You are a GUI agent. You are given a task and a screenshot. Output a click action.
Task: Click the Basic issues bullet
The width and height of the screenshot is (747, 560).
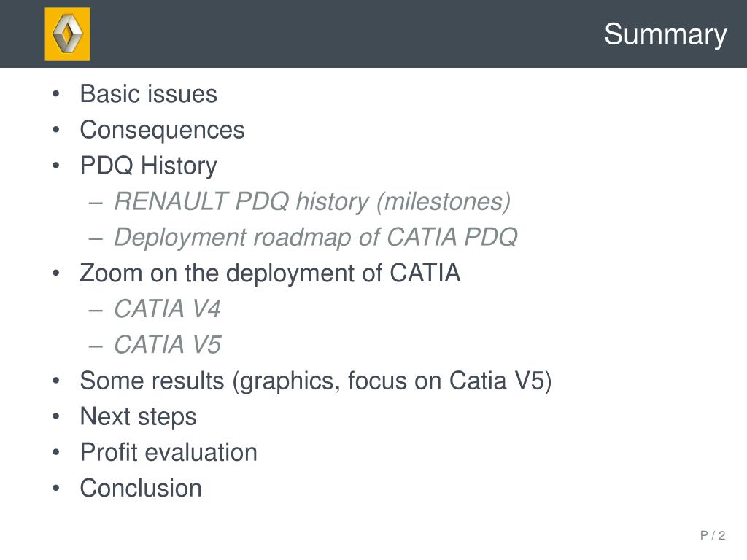(149, 93)
